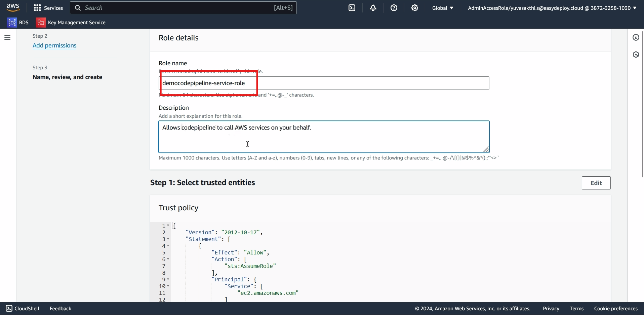Click the Services text label
The image size is (644, 315).
[x=53, y=8]
